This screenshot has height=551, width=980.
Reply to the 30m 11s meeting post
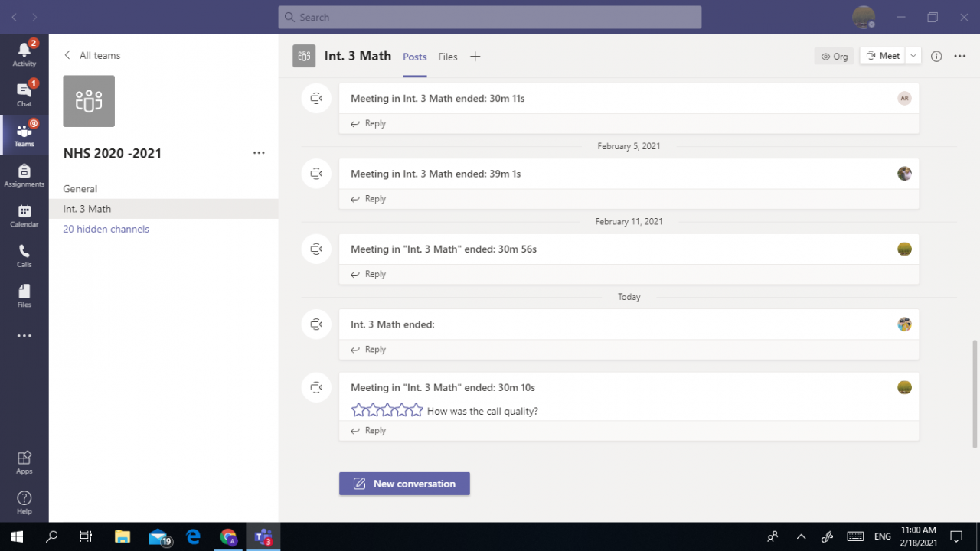tap(368, 123)
